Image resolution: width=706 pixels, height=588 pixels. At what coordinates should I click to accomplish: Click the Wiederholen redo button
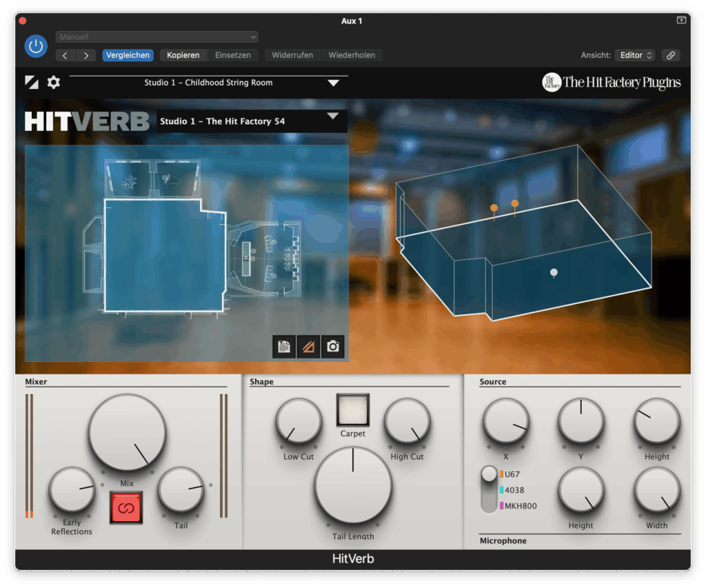point(352,55)
